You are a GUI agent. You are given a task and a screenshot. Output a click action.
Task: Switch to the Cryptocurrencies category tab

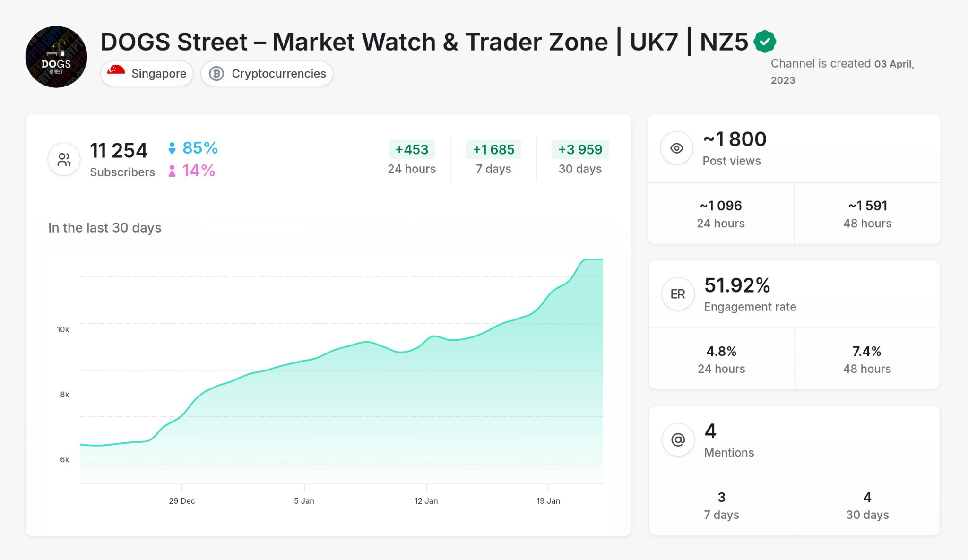coord(267,73)
